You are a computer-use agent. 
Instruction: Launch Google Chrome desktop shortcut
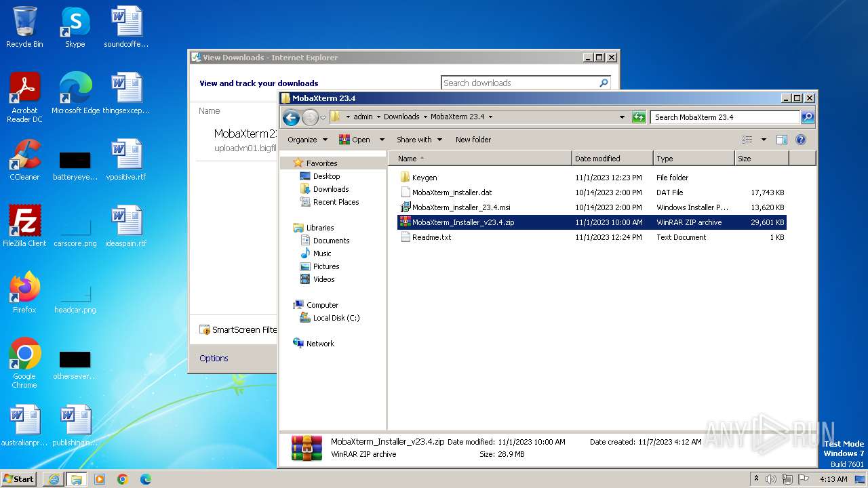[24, 363]
